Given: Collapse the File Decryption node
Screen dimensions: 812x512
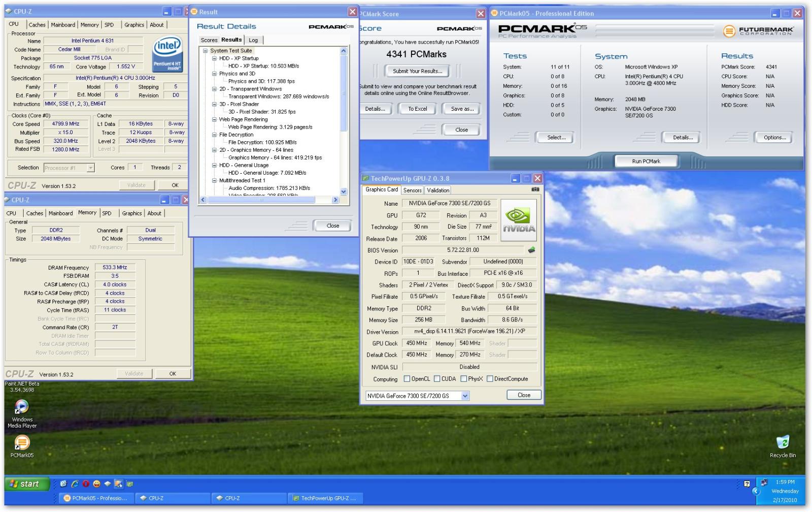Looking at the screenshot, I should [214, 135].
